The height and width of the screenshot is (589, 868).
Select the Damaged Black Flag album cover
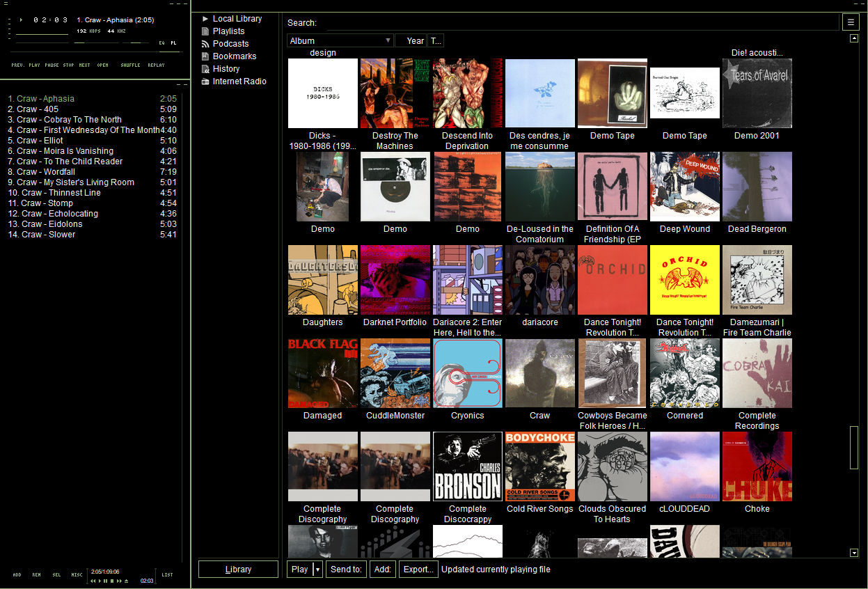pyautogui.click(x=323, y=373)
